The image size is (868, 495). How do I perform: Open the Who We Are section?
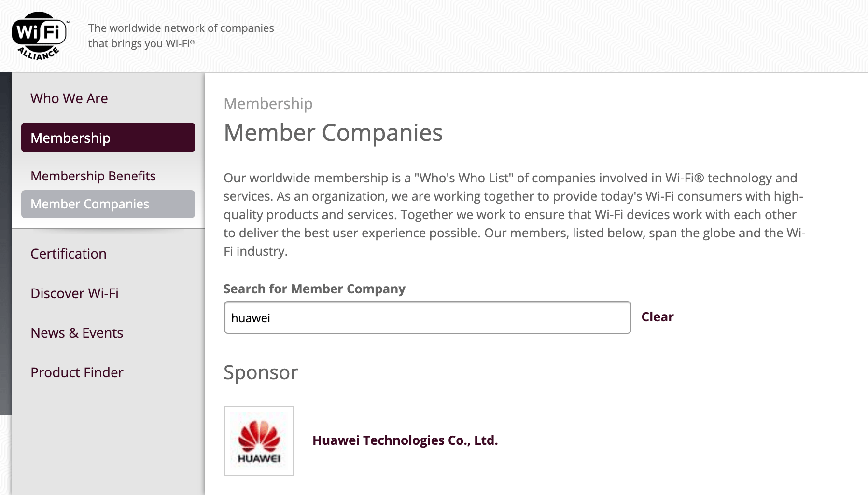69,98
